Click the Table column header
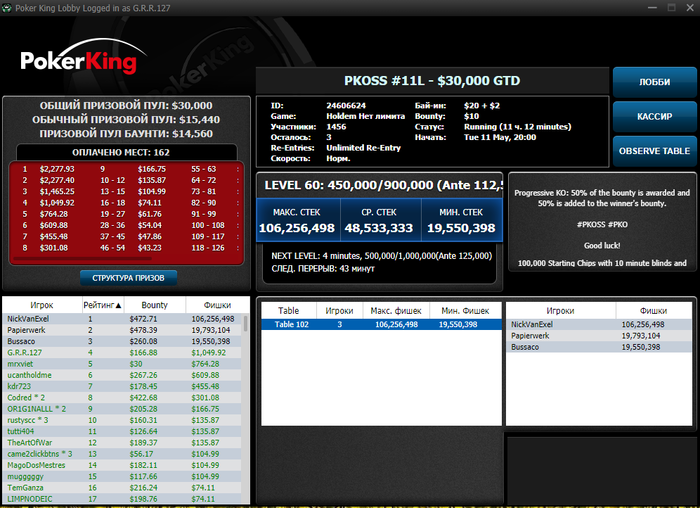700x508 pixels. coord(289,310)
